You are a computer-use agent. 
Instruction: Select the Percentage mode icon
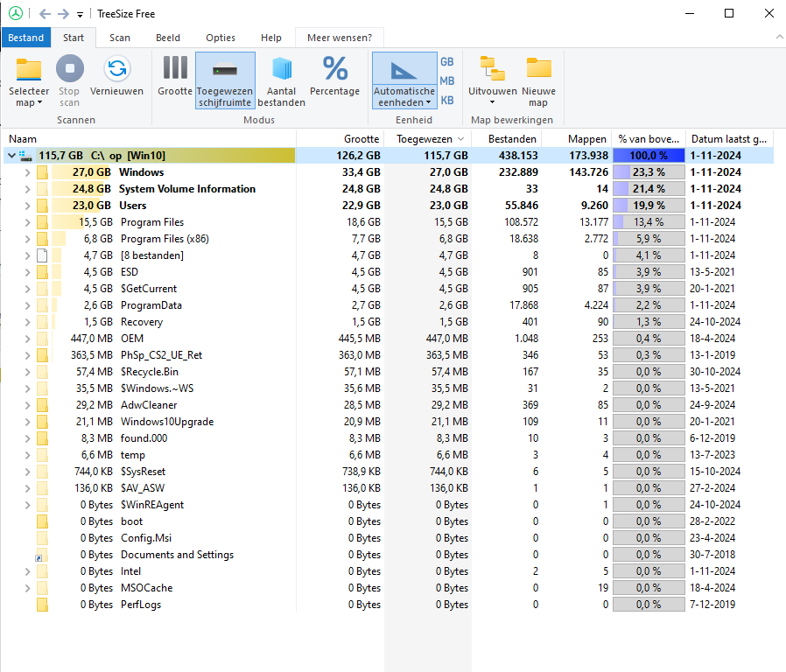click(x=334, y=70)
